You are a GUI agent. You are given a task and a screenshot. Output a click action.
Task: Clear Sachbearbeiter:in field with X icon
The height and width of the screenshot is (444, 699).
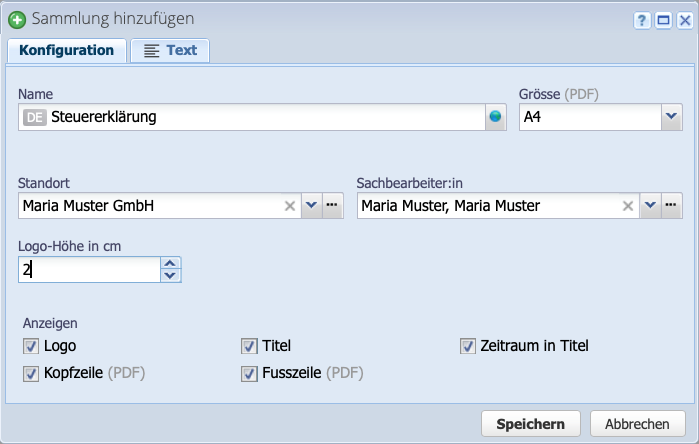629,206
